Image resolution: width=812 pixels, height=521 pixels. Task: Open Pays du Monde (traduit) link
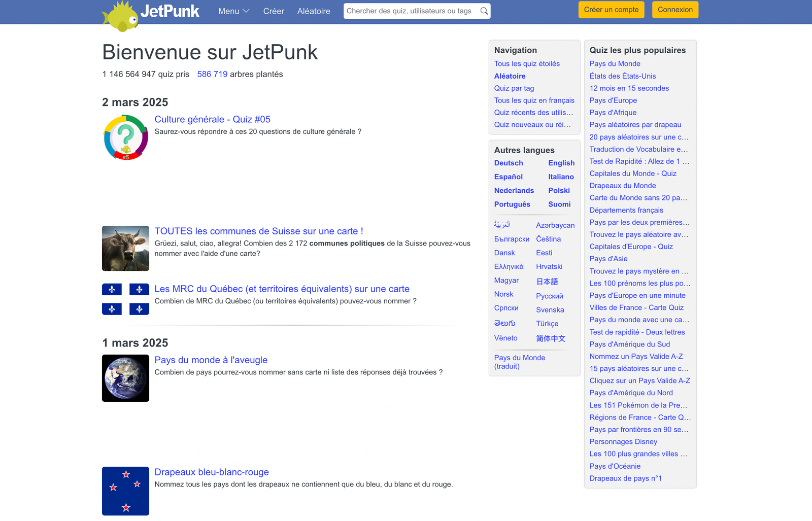(x=520, y=362)
